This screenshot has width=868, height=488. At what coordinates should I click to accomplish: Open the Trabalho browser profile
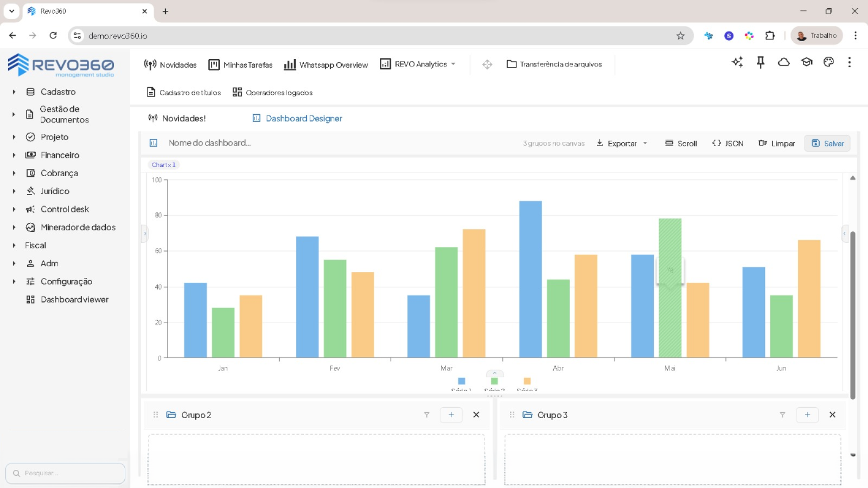816,36
